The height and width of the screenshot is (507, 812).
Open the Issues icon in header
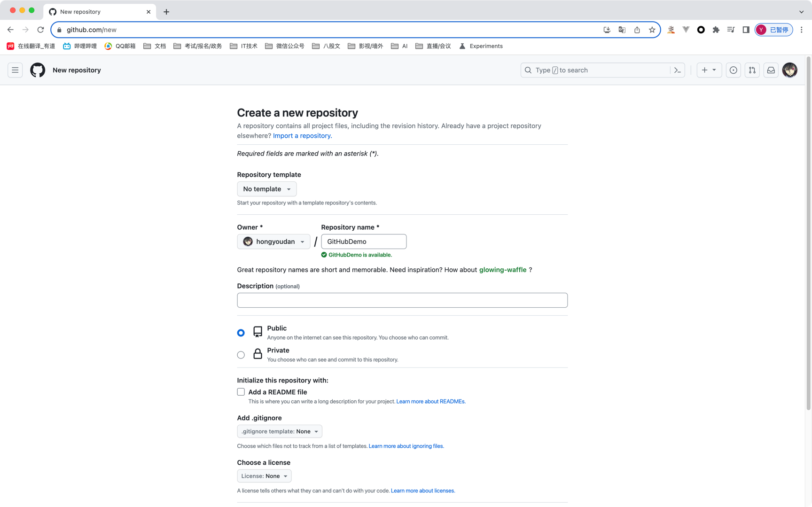click(733, 70)
